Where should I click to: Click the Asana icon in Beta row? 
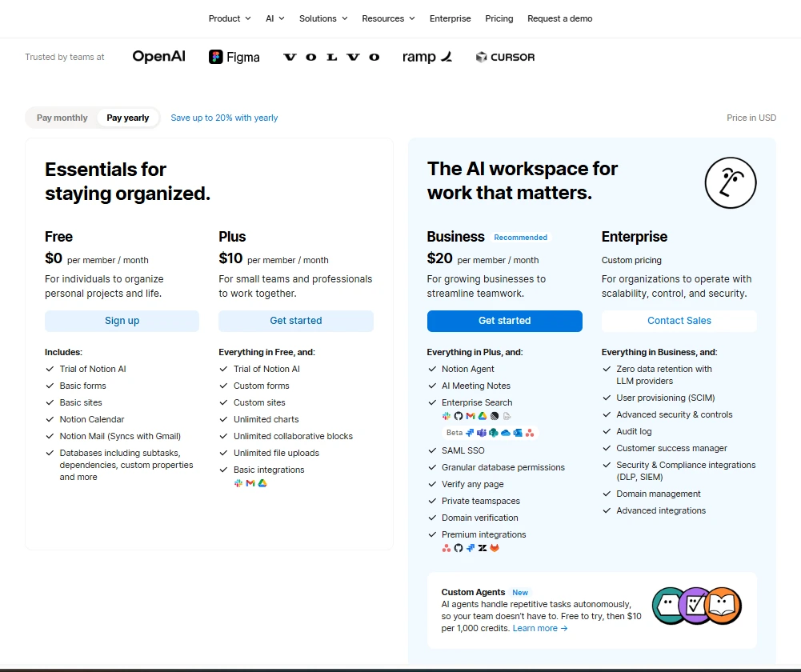[530, 433]
